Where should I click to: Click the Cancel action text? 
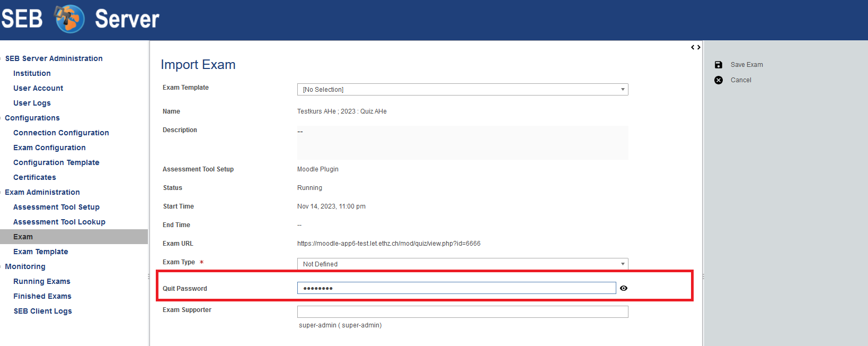[x=741, y=80]
